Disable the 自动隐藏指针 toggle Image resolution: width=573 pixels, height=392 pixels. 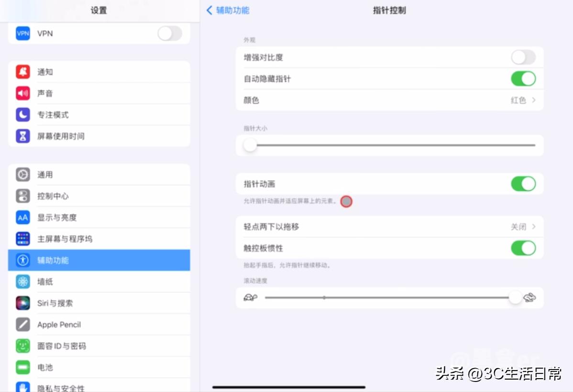tap(523, 78)
